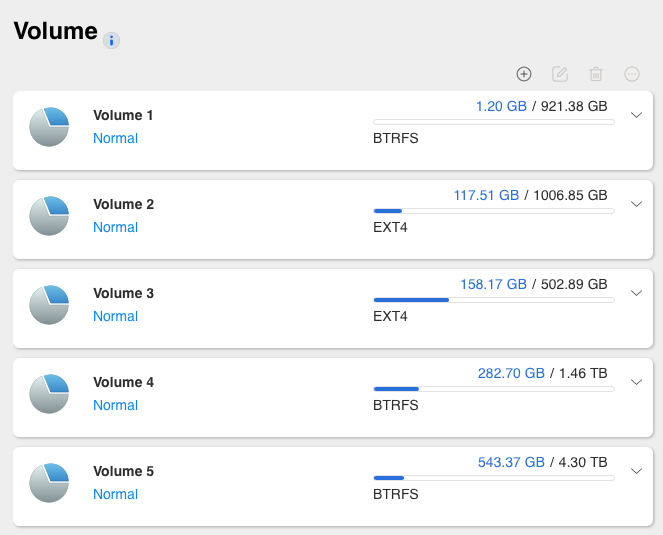Click the Normal status of Volume 1
Screen dimensions: 663x535
click(x=115, y=138)
